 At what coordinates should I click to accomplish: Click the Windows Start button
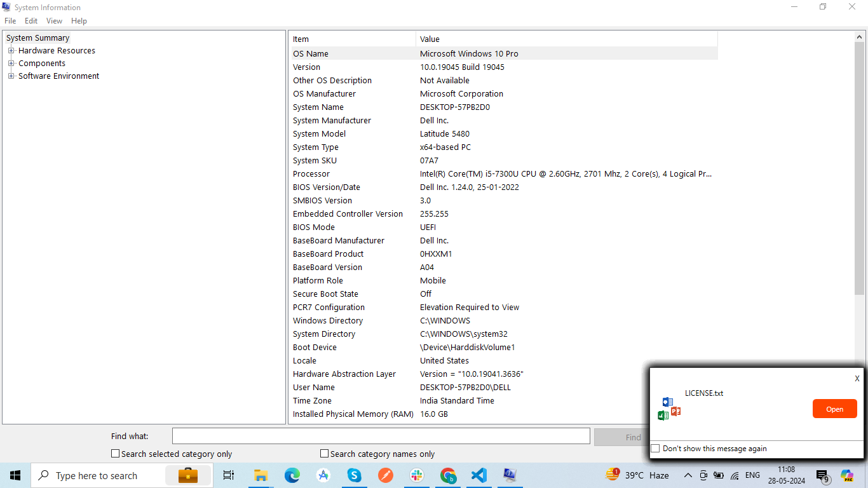click(x=15, y=475)
